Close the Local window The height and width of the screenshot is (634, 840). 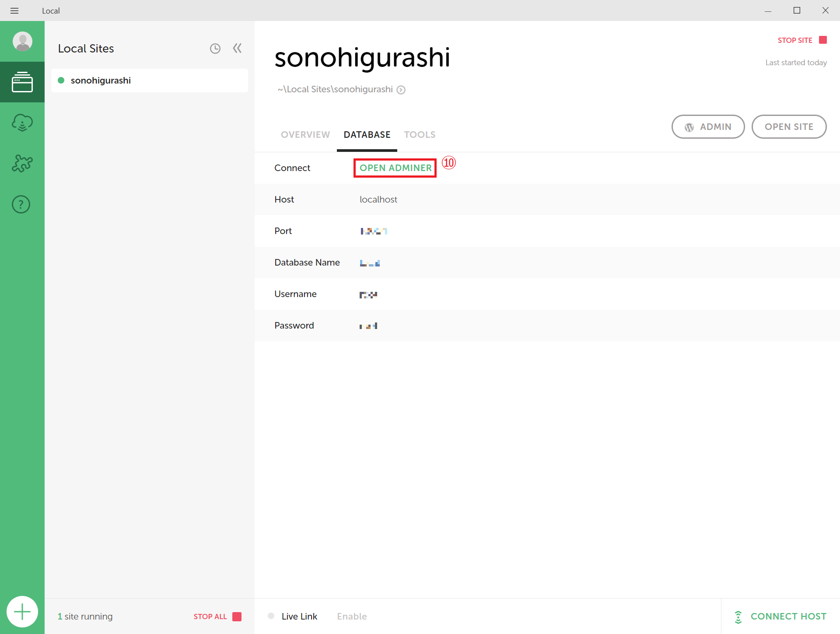point(826,11)
